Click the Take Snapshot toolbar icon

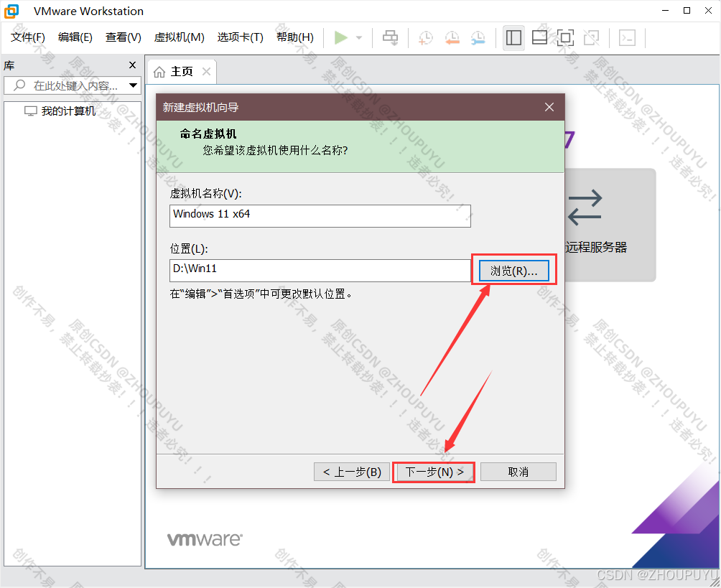pyautogui.click(x=426, y=38)
